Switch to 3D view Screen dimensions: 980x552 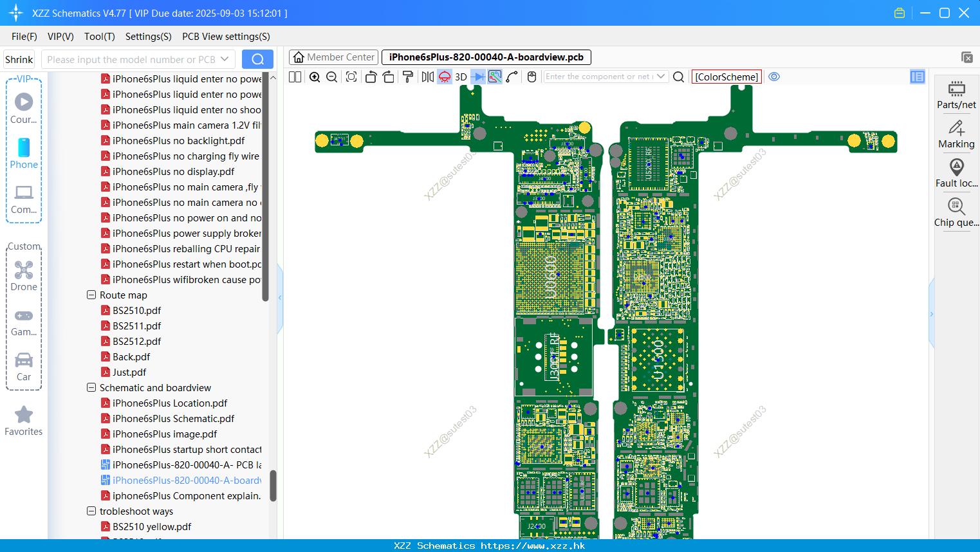[461, 77]
